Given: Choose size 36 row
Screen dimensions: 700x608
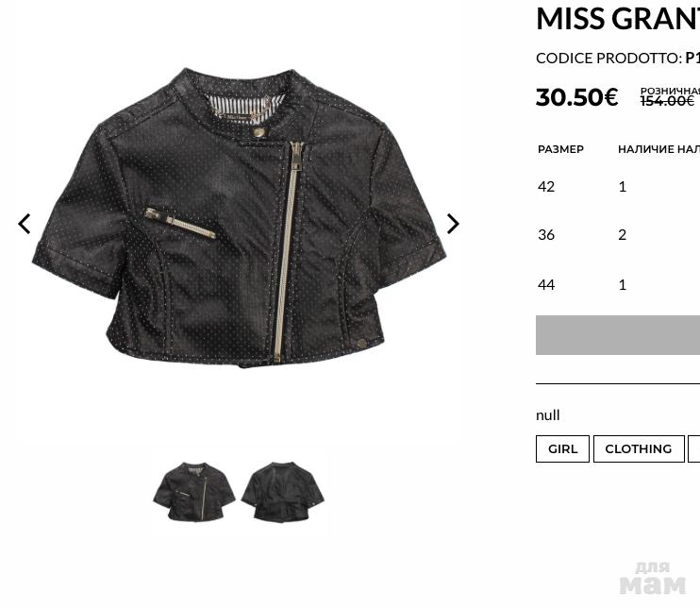Looking at the screenshot, I should click(x=618, y=234).
